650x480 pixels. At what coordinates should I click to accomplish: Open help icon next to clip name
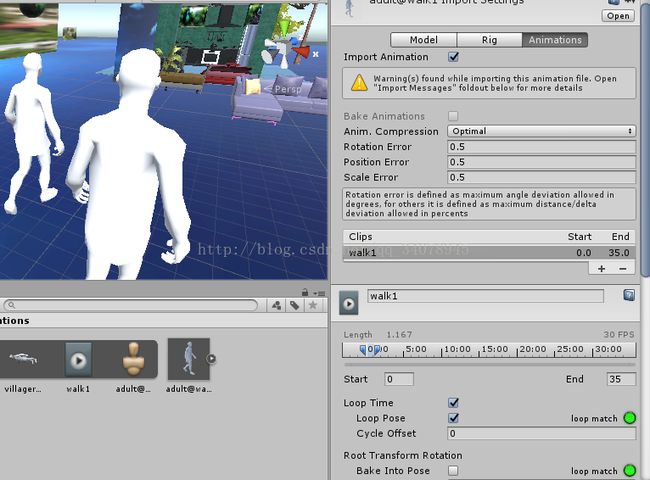coord(629,295)
